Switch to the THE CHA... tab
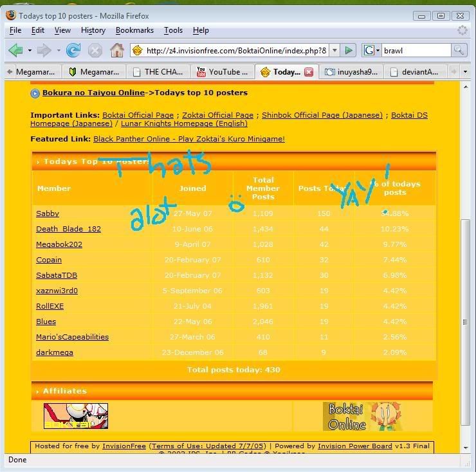 click(x=159, y=72)
